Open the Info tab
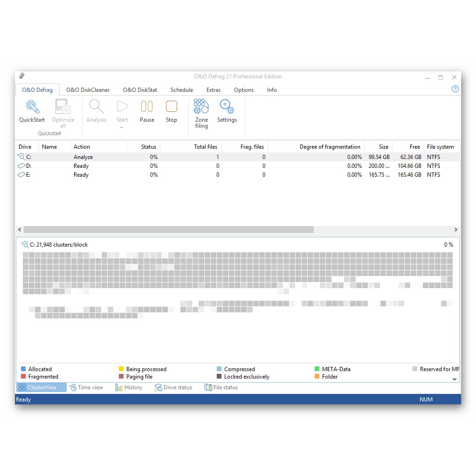This screenshot has height=476, width=476. point(272,90)
